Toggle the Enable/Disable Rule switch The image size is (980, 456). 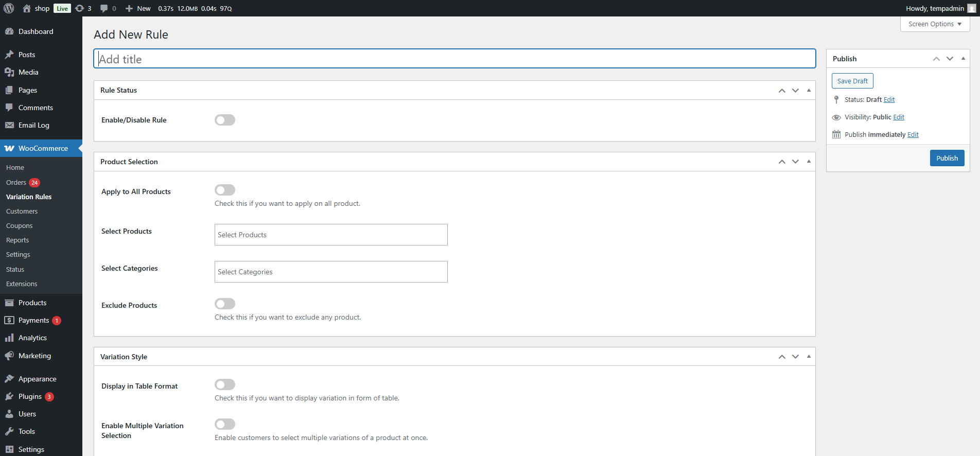tap(225, 120)
